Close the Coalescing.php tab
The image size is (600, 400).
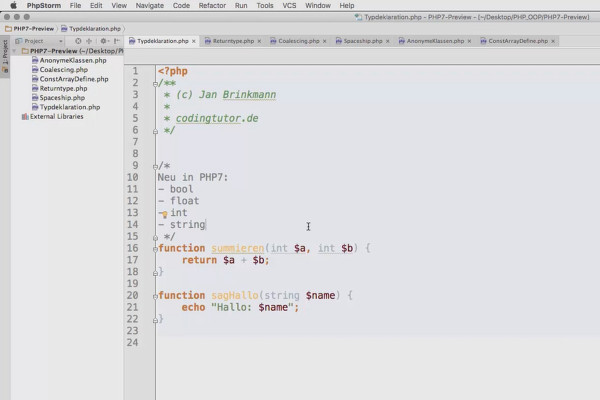[x=324, y=41]
